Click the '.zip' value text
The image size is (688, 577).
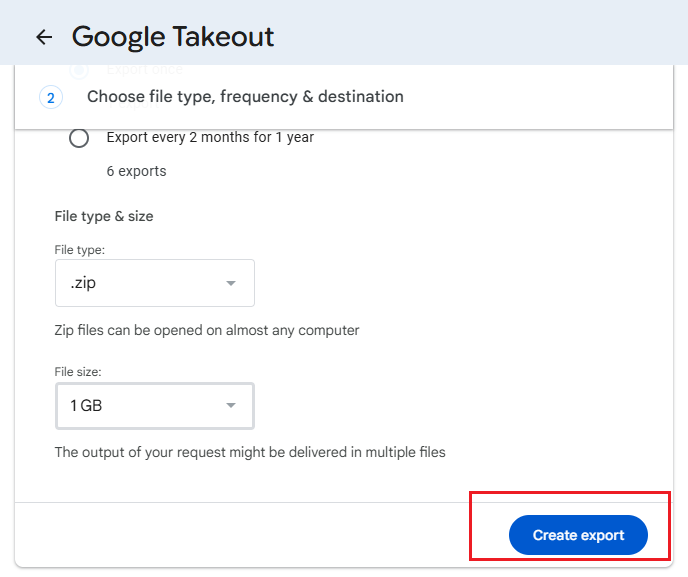(83, 283)
